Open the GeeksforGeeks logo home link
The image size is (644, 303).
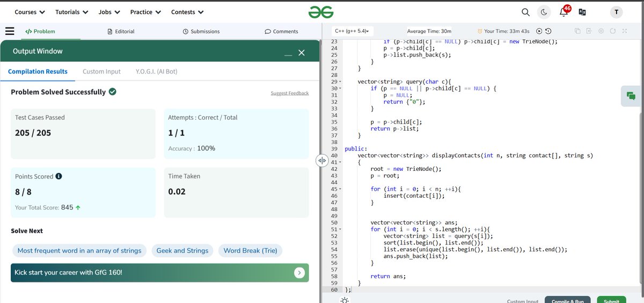(321, 12)
